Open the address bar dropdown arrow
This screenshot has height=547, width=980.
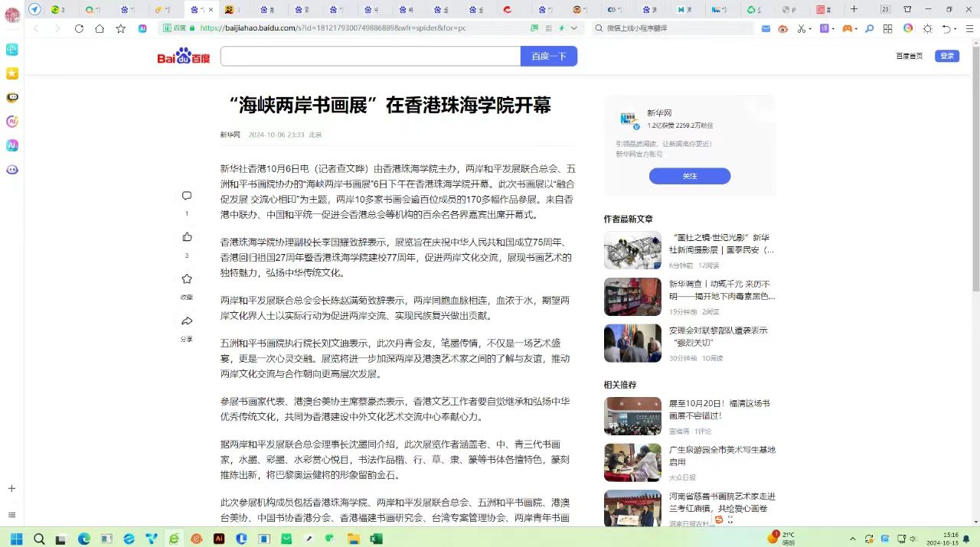573,28
